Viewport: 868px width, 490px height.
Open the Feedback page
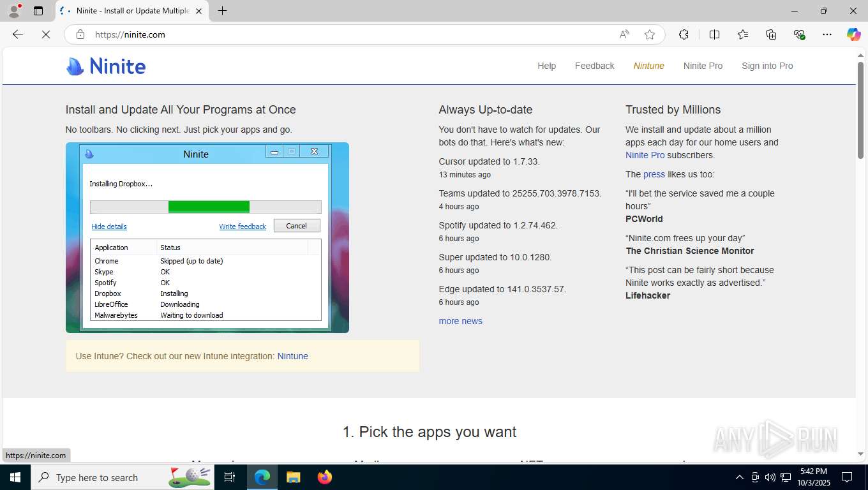point(594,66)
